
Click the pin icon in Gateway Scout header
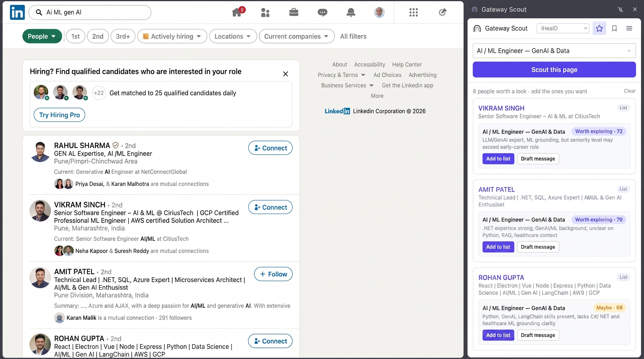(621, 10)
